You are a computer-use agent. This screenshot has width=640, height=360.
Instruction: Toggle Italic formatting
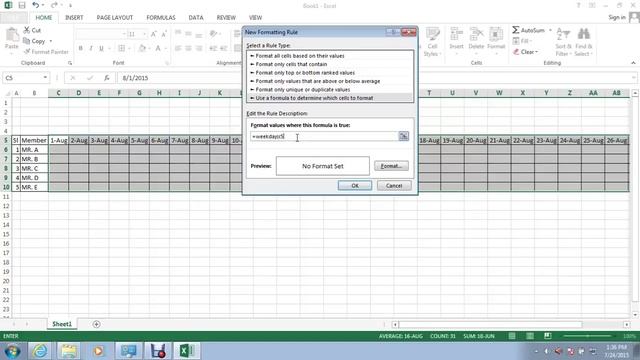click(91, 48)
